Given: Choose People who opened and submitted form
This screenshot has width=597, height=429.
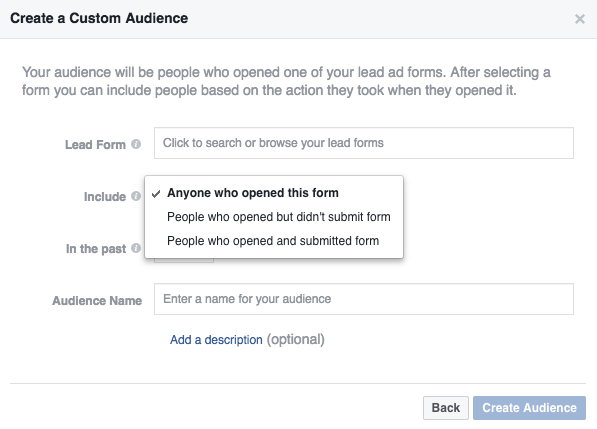Looking at the screenshot, I should [274, 241].
